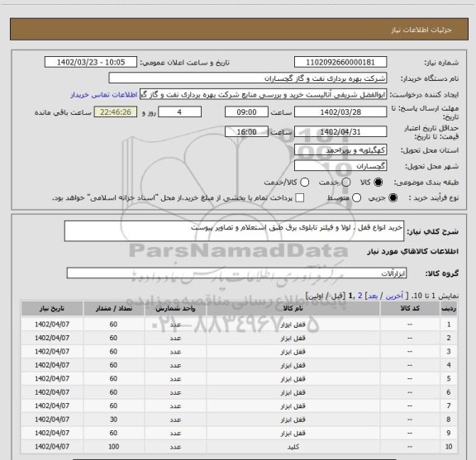
Task: Go to page 2 of items
Action: pos(360,296)
